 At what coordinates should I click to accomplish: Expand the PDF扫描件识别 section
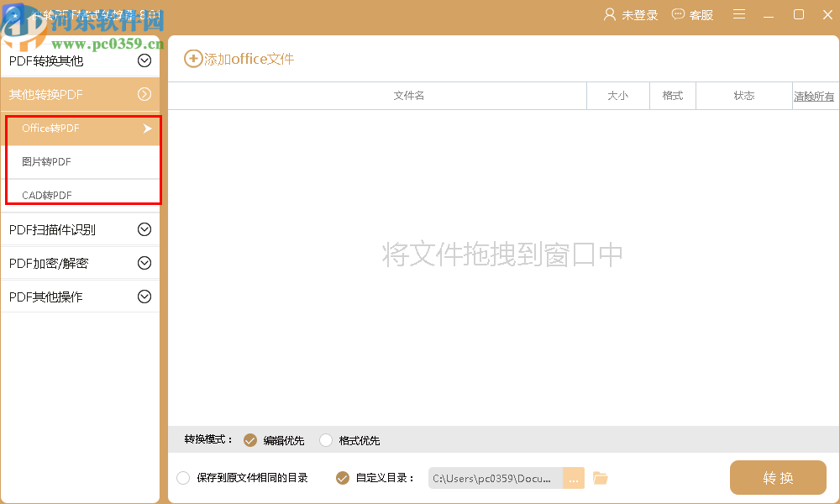[144, 228]
